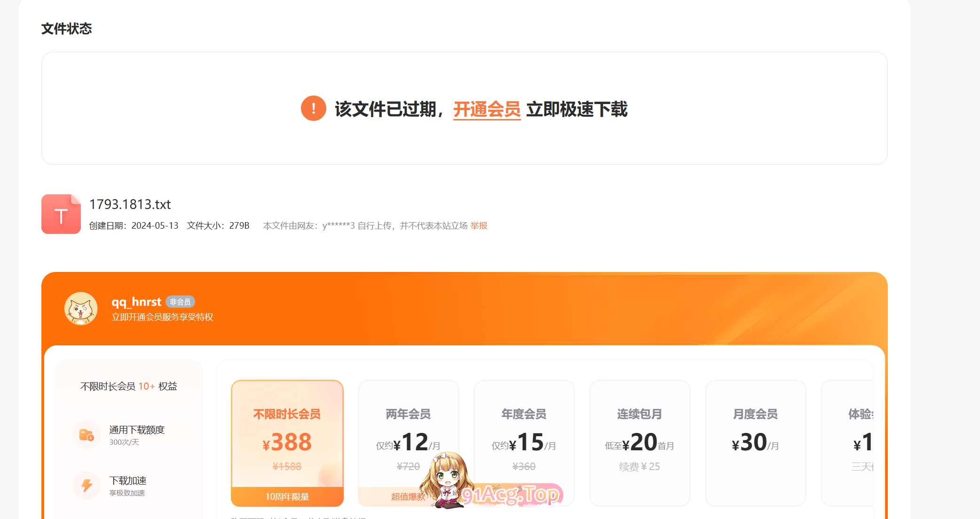Click the lightning download acceleration icon
The height and width of the screenshot is (519, 980).
(87, 486)
